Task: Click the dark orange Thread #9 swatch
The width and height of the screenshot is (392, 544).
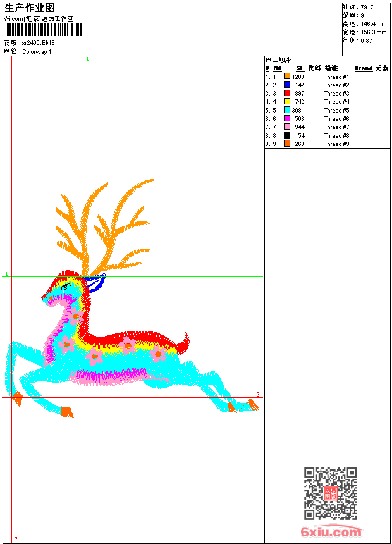Action: (x=287, y=144)
